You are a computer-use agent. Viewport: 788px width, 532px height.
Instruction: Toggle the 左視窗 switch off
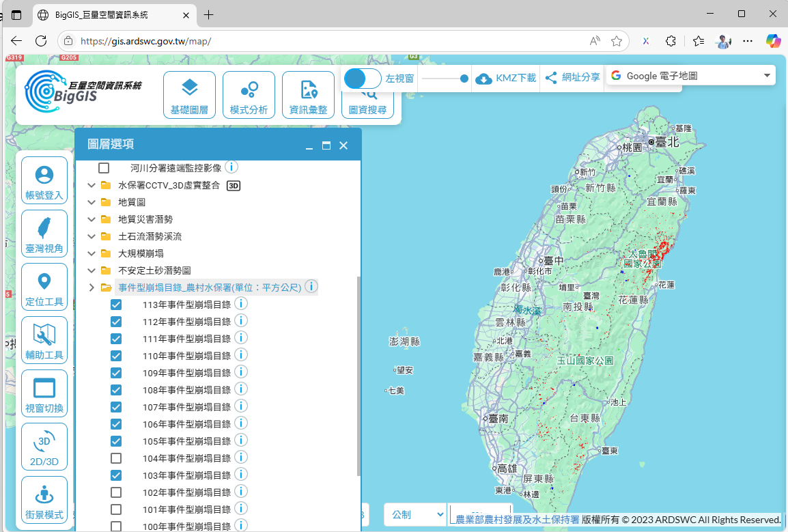coord(362,79)
